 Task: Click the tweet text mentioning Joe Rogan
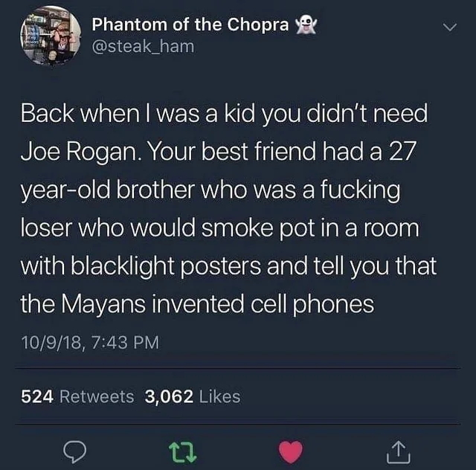tap(218, 152)
